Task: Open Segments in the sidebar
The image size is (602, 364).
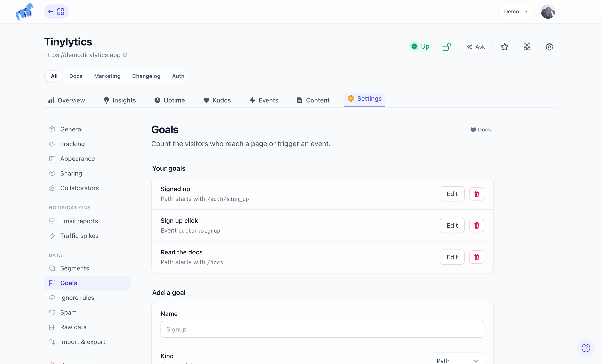Action: point(87,268)
